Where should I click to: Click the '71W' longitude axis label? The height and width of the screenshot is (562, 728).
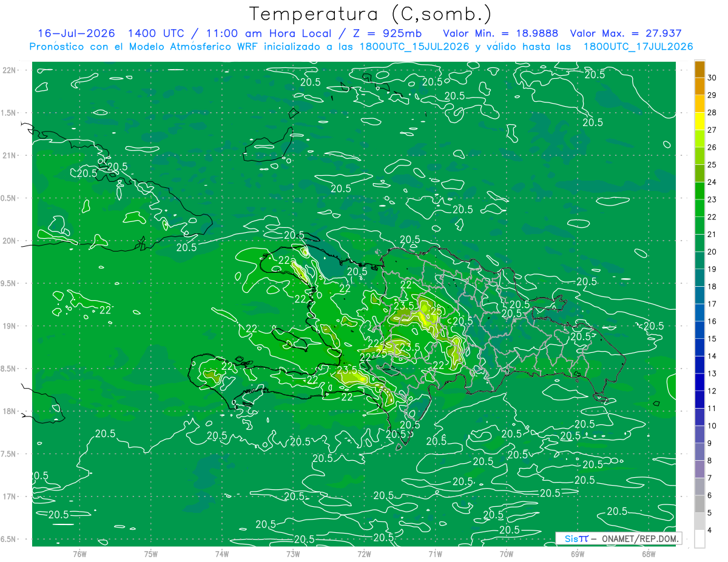coord(435,554)
